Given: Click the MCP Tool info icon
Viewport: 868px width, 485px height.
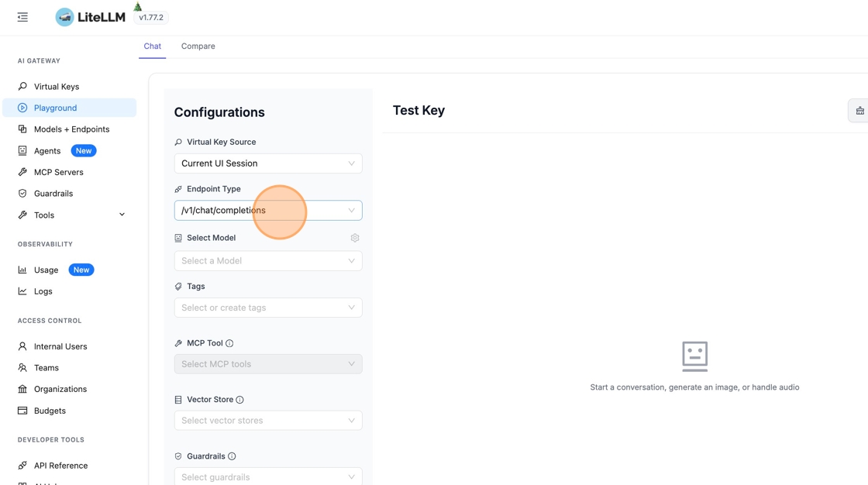Looking at the screenshot, I should (229, 343).
